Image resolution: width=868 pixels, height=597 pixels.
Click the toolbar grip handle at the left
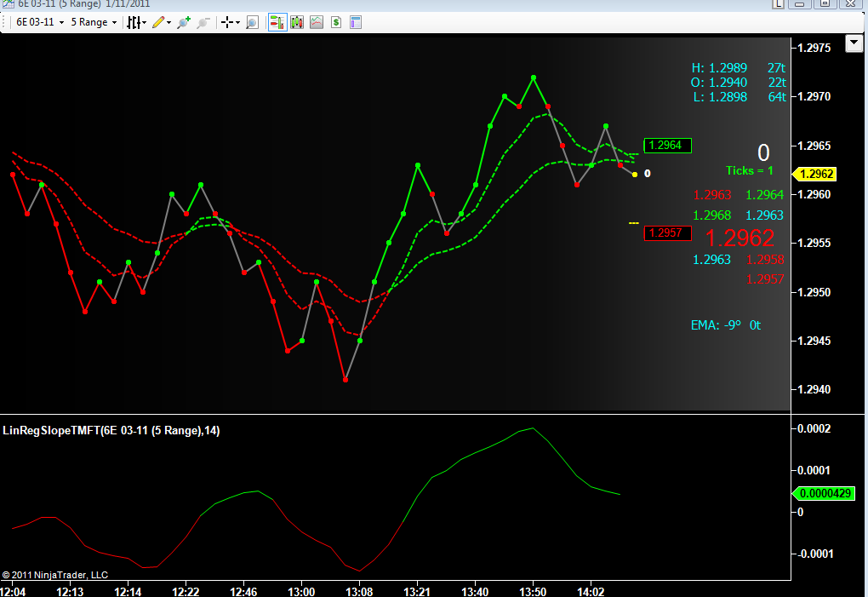click(5, 22)
